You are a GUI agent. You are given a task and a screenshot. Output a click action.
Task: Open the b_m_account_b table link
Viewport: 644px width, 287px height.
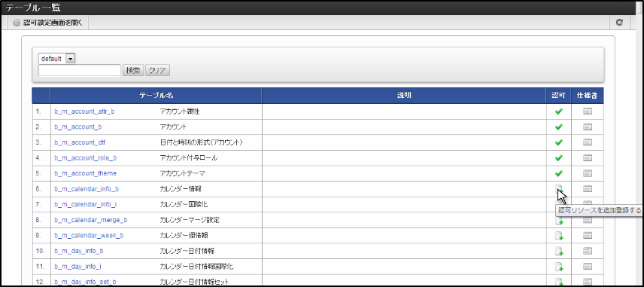coord(78,127)
